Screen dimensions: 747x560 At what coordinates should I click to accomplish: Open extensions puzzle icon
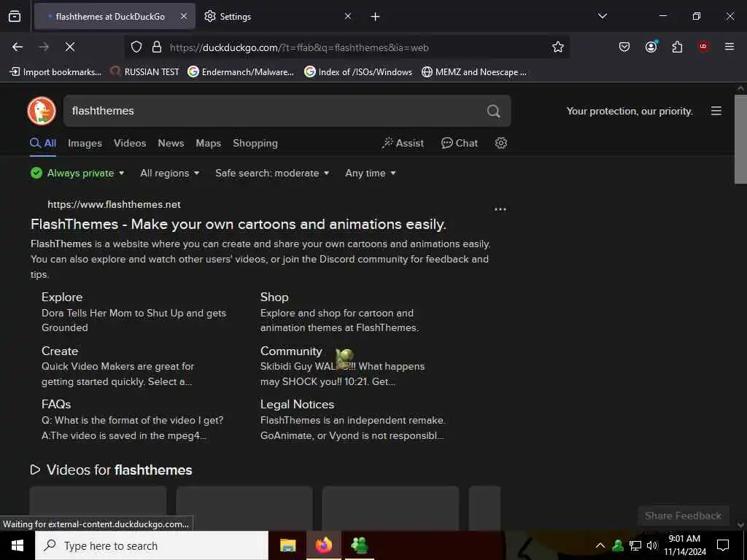click(677, 47)
